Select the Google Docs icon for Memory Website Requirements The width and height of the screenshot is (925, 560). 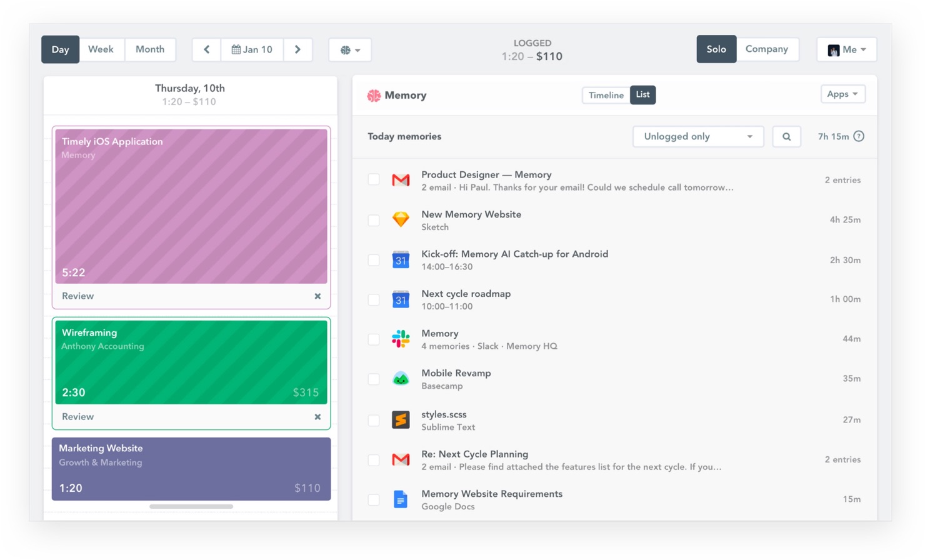click(400, 499)
